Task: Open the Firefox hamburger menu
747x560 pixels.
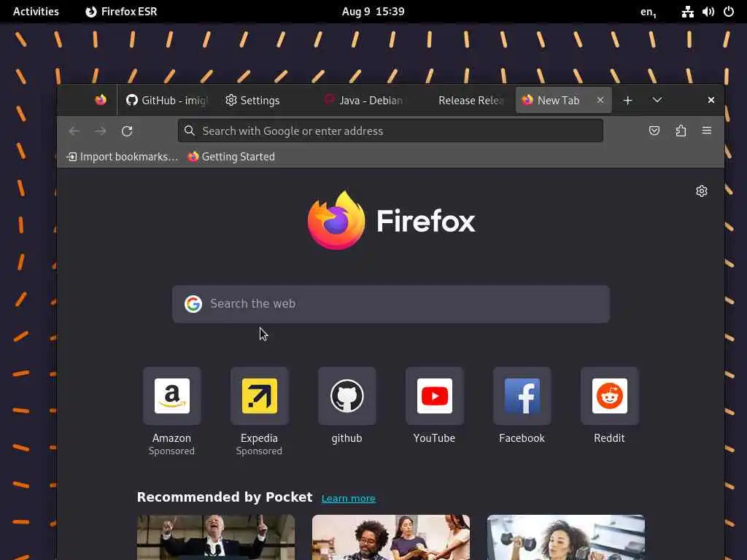Action: pyautogui.click(x=706, y=131)
